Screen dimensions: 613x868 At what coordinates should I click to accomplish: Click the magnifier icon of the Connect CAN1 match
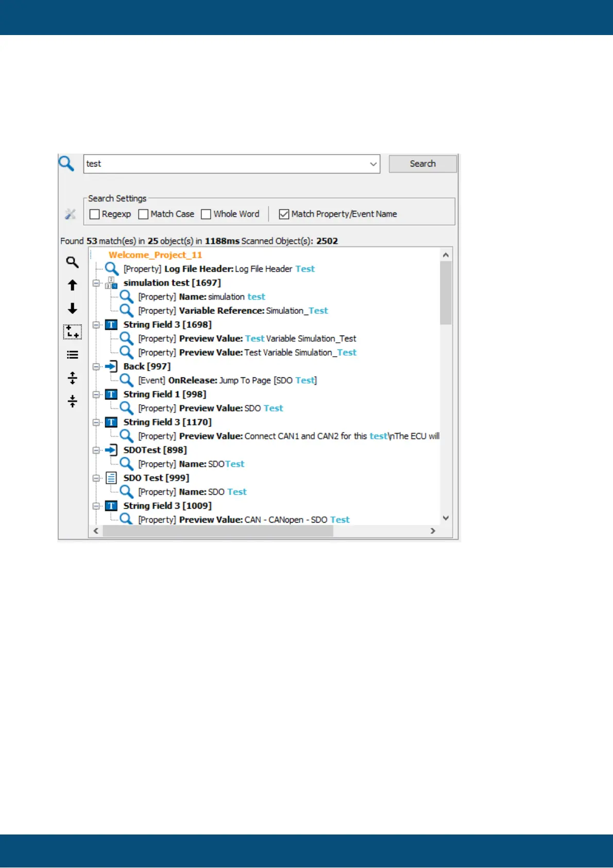(x=127, y=436)
